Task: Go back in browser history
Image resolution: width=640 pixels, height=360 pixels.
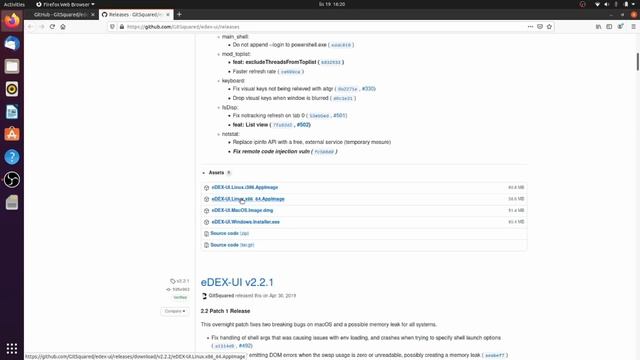Action: point(31,27)
